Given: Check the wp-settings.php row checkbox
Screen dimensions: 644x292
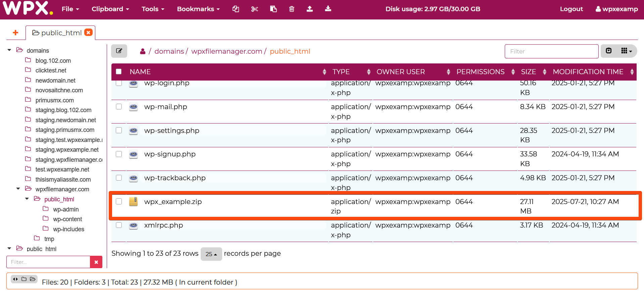Looking at the screenshot, I should 119,130.
